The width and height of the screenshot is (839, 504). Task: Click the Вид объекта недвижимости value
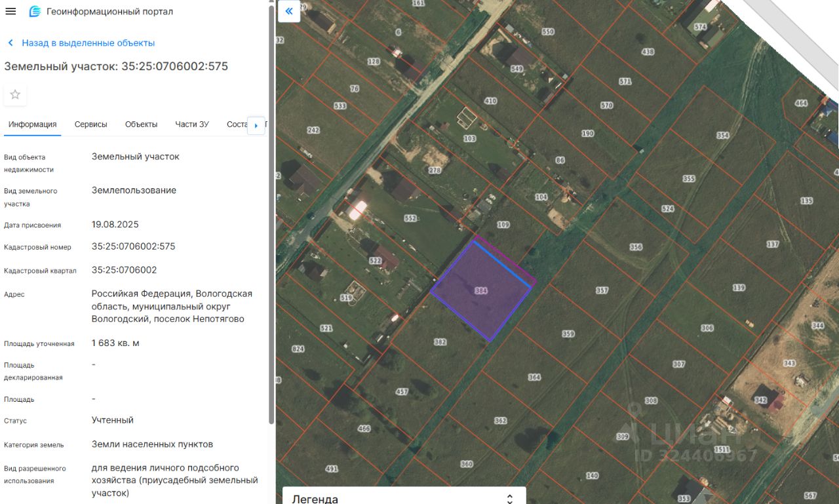coord(136,157)
